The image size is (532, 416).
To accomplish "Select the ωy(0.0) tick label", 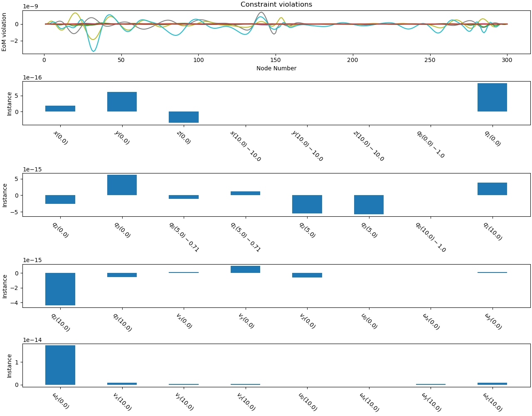I will [493, 322].
